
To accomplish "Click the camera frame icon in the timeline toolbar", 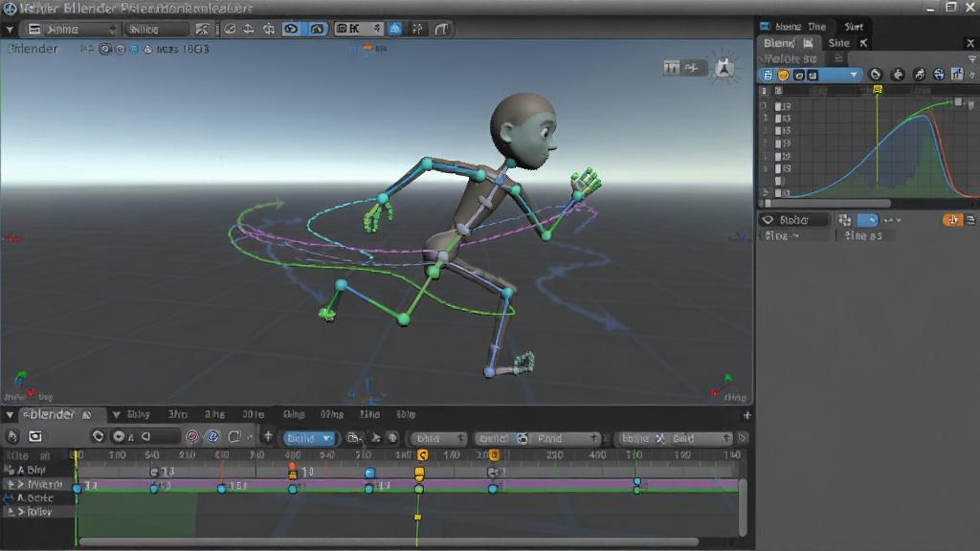I will pyautogui.click(x=35, y=436).
